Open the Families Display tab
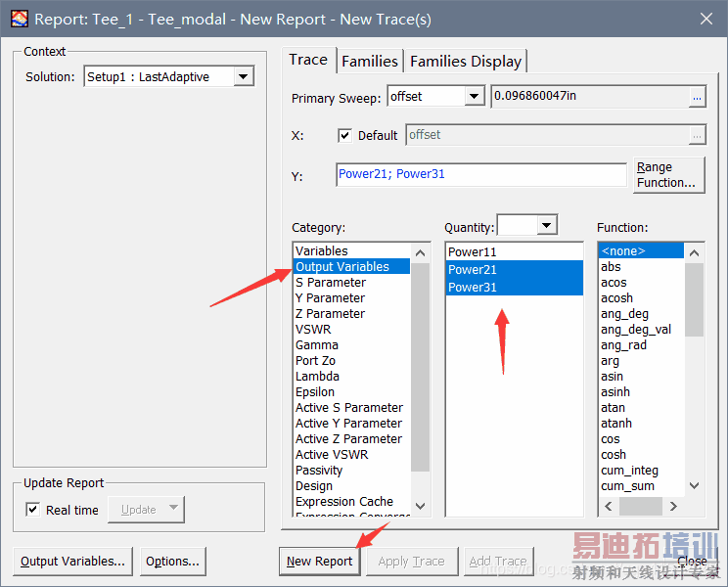Image resolution: width=728 pixels, height=587 pixels. click(466, 62)
